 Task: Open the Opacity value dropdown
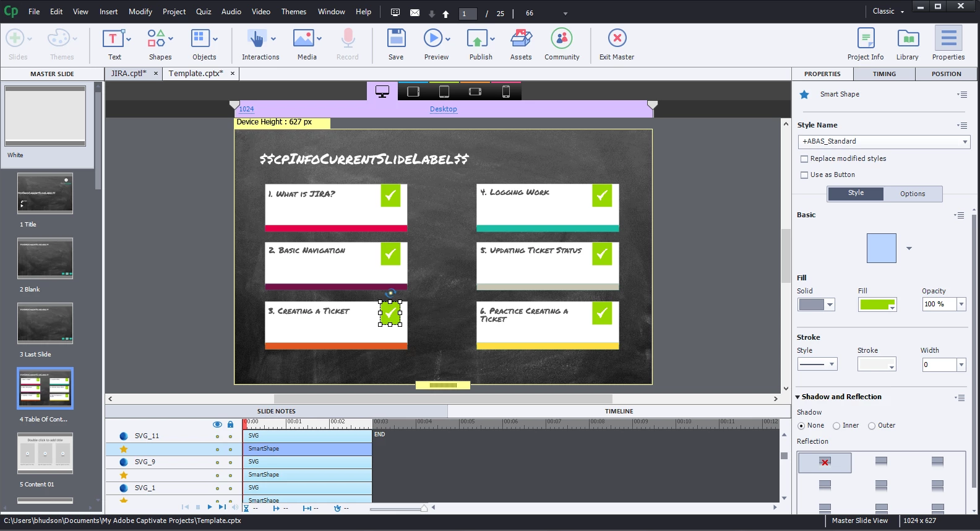coord(961,304)
